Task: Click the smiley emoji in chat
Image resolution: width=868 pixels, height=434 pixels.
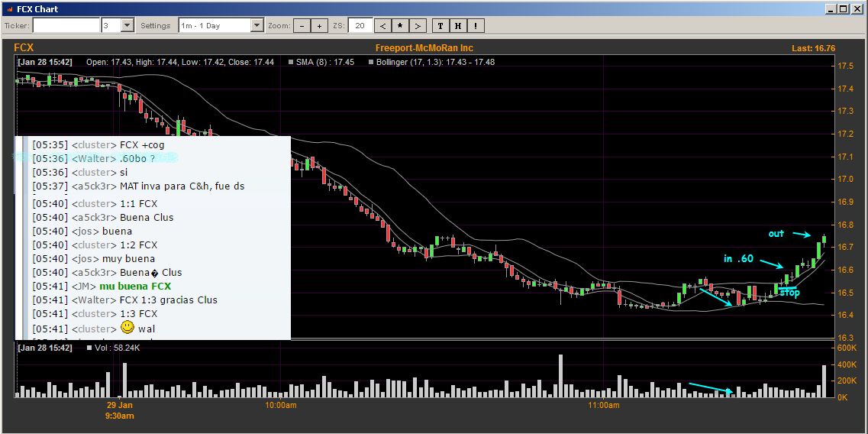Action: coord(128,327)
